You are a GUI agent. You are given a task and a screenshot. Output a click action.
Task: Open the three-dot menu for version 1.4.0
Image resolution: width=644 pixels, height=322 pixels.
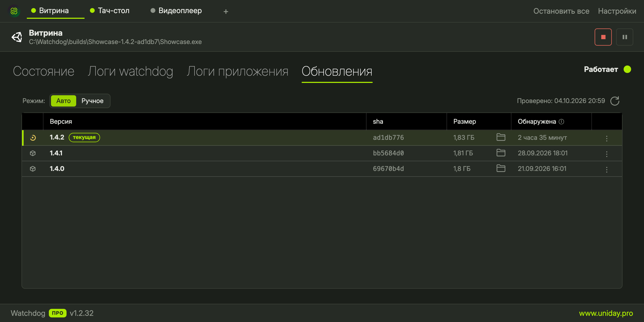tap(606, 169)
